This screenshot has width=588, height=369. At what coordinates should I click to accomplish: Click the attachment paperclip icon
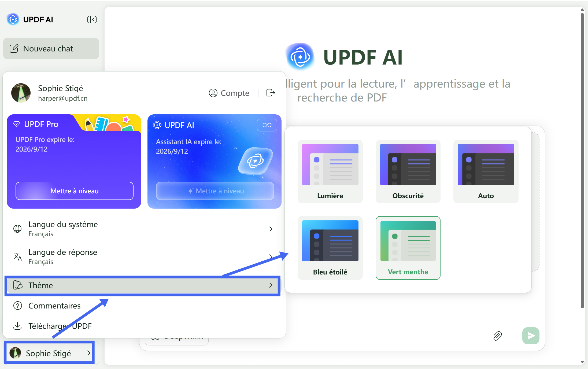(x=498, y=336)
